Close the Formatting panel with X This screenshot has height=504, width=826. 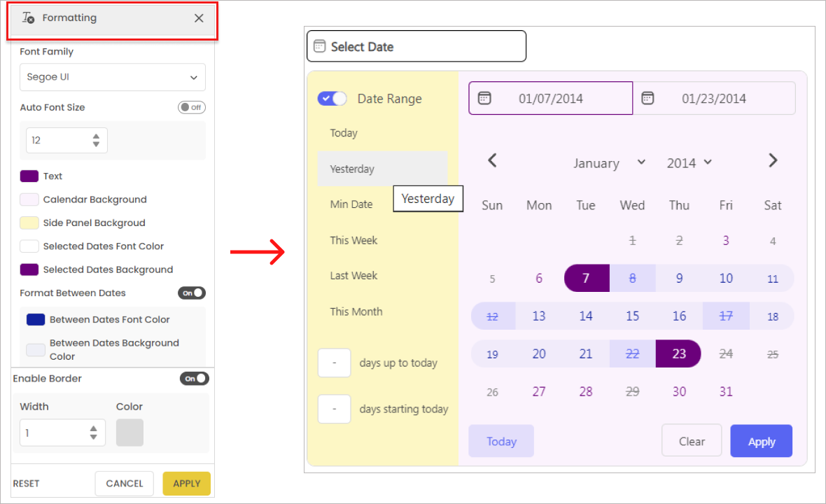(199, 18)
